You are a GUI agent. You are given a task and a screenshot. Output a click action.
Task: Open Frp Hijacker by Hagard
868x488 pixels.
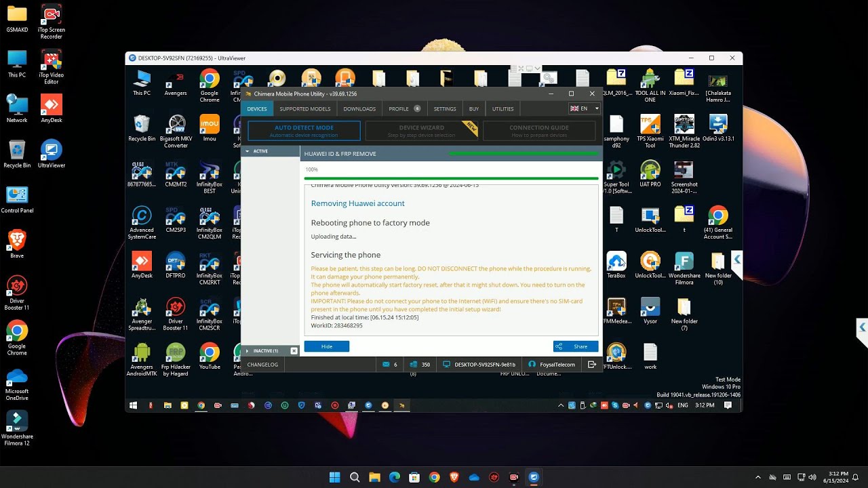click(176, 359)
